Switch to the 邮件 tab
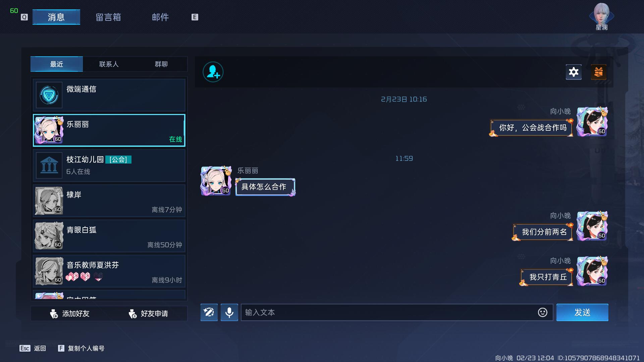Screen dimensions: 644x362 tap(160, 17)
